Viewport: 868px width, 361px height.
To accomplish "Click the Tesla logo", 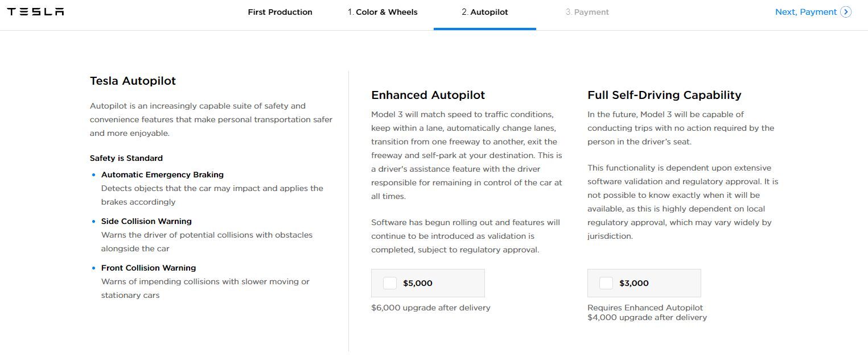I will 35,12.
